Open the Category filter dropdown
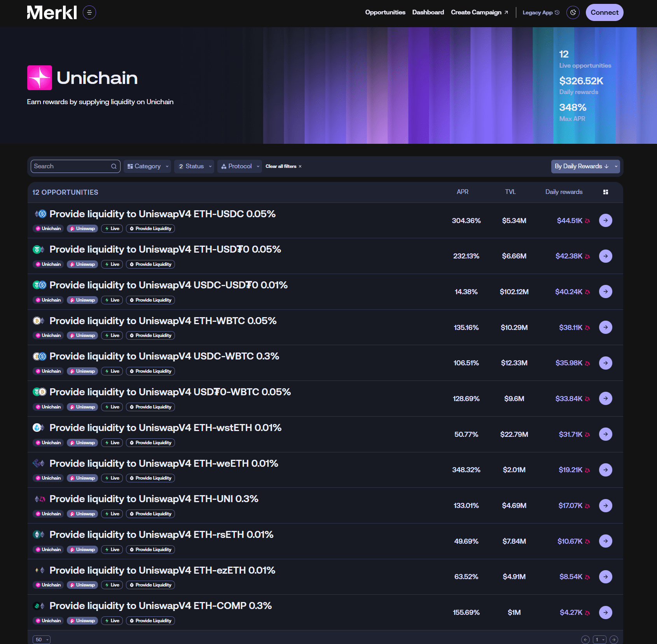Screen dimensions: 657x644 [x=147, y=166]
